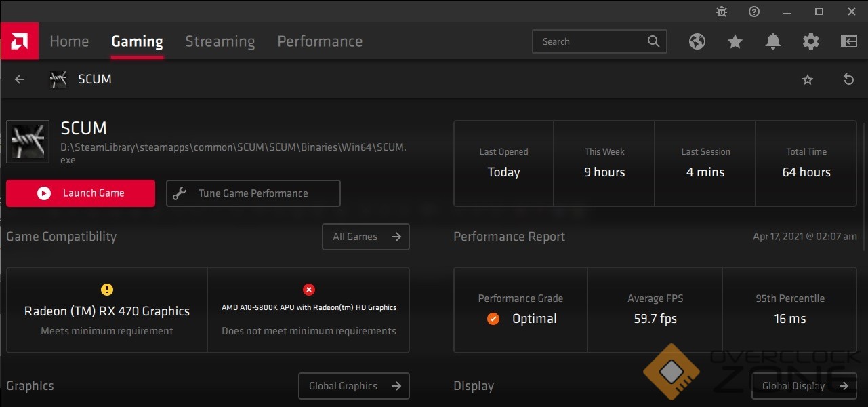Open the bug report tool icon

point(722,12)
